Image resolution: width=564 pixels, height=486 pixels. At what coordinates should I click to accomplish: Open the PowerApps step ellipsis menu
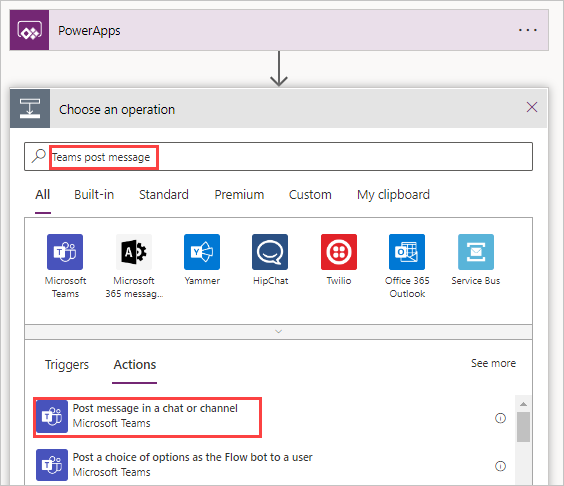pos(527,30)
